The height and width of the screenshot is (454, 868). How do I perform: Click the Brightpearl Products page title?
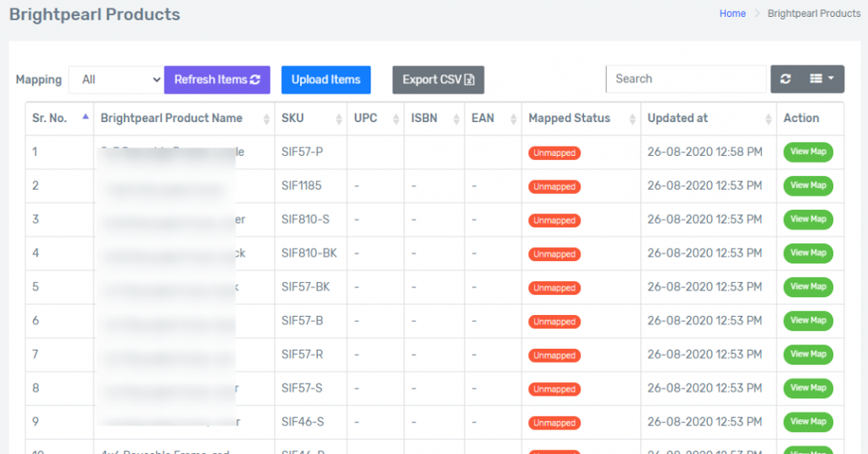[x=95, y=14]
